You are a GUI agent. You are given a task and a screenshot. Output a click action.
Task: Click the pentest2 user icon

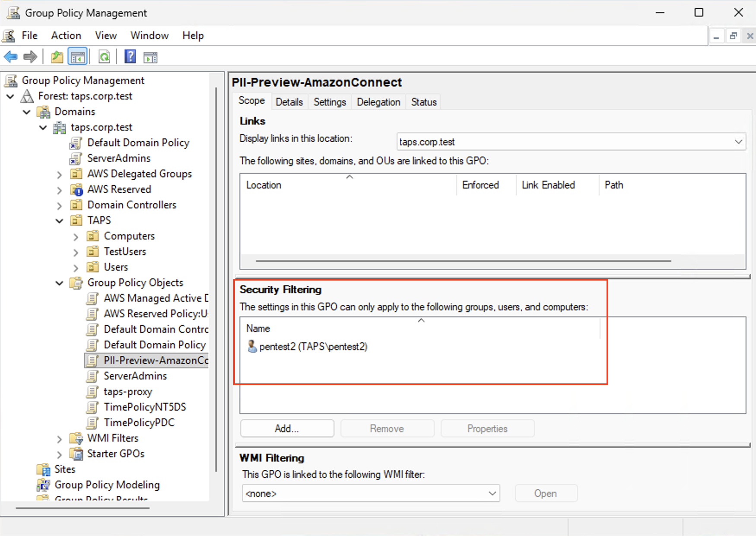point(252,346)
